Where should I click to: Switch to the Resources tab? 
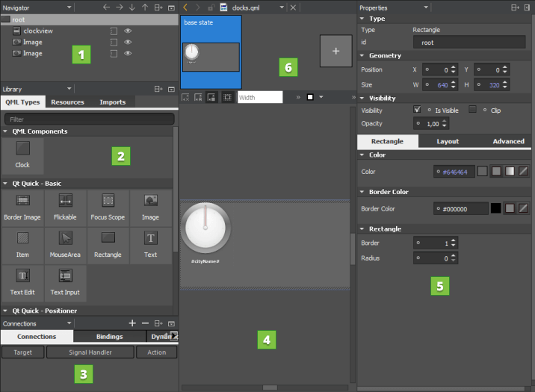pos(67,102)
